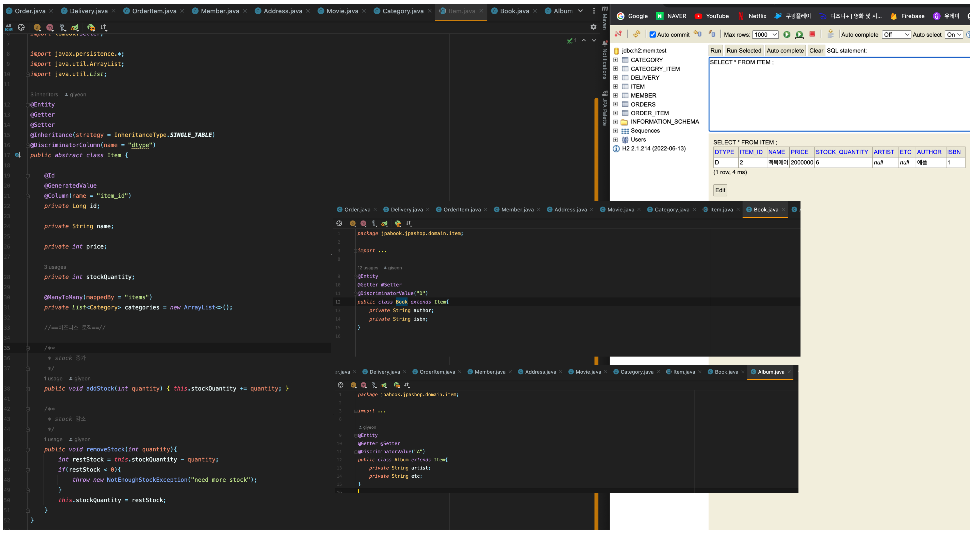
Task: Select Movie.java tab in Book.java window
Action: [620, 210]
